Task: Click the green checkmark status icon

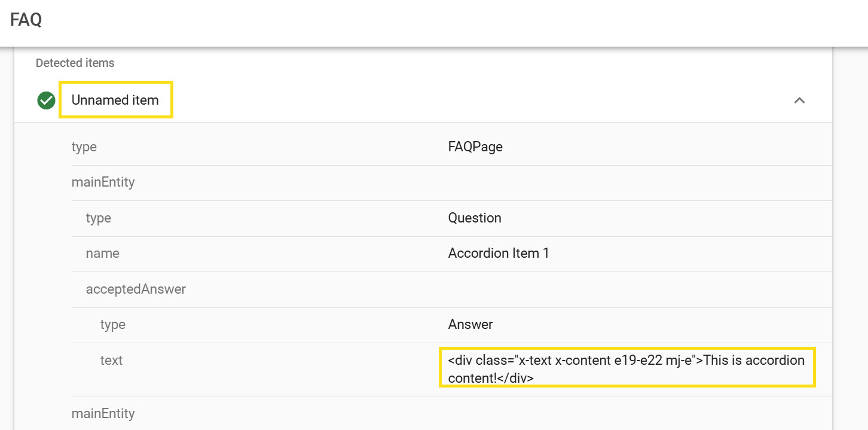Action: [x=46, y=100]
